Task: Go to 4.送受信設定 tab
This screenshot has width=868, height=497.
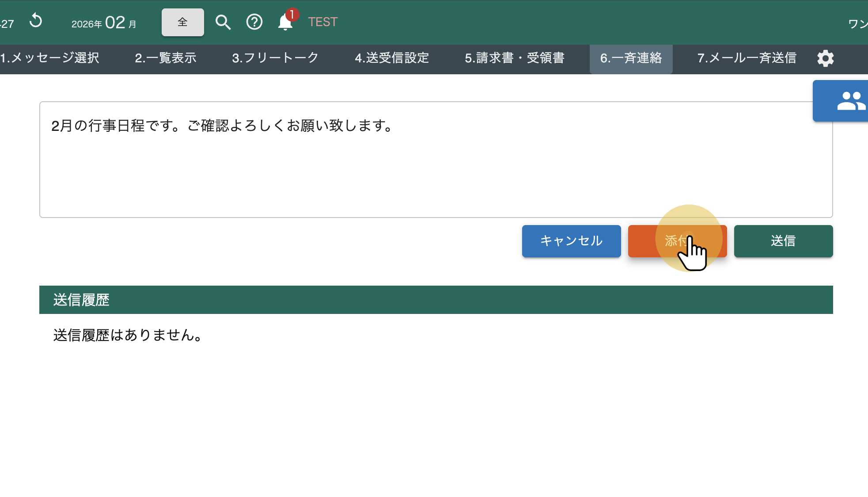Action: click(392, 58)
